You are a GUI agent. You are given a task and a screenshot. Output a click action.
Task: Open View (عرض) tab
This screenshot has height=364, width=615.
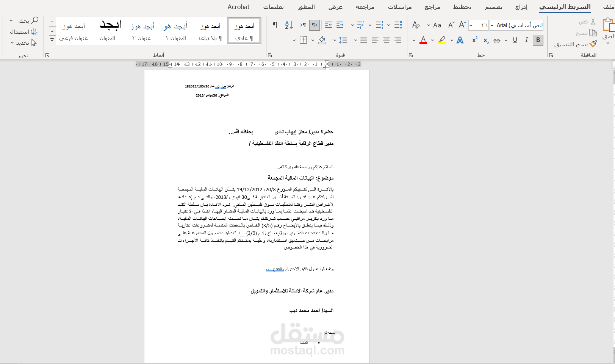pos(335,7)
